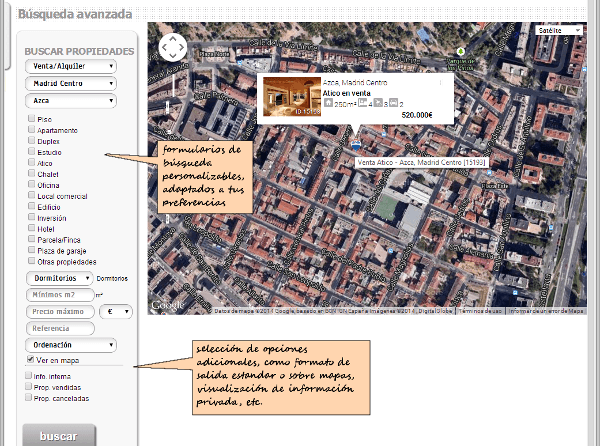The image size is (600, 446).
Task: Open the Dormitorios dropdown
Action: coord(60,278)
